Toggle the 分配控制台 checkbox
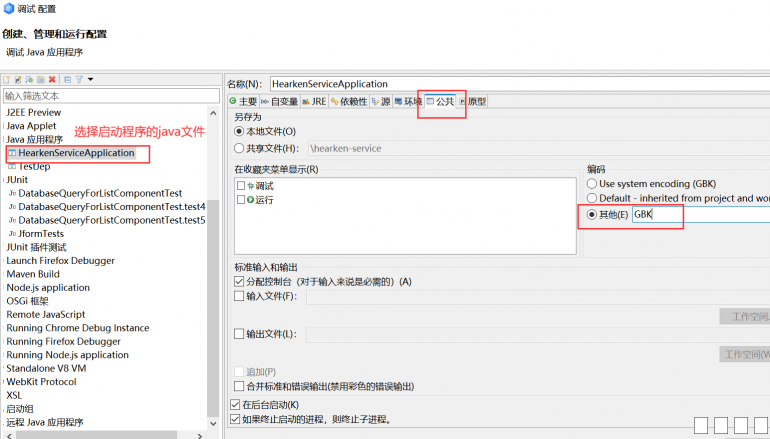The width and height of the screenshot is (770, 439). [239, 282]
